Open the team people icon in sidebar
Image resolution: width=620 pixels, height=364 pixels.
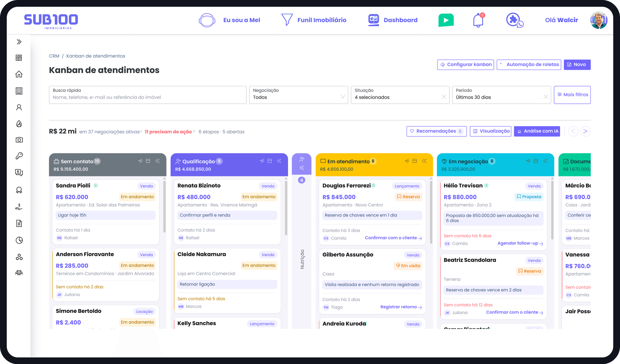[x=19, y=273]
